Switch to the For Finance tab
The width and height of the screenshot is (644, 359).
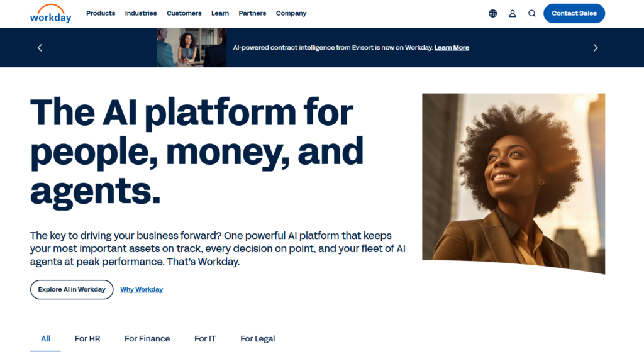[147, 339]
